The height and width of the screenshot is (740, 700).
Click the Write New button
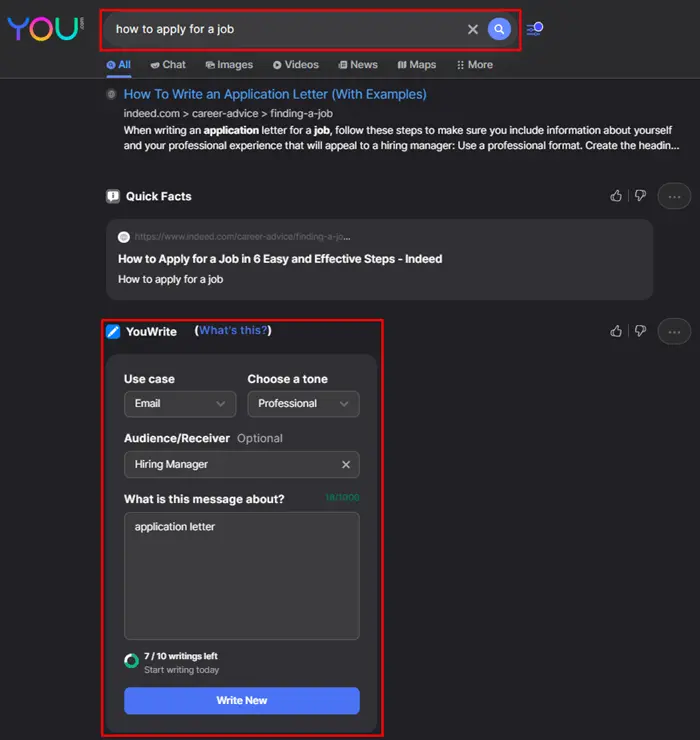[x=242, y=701]
